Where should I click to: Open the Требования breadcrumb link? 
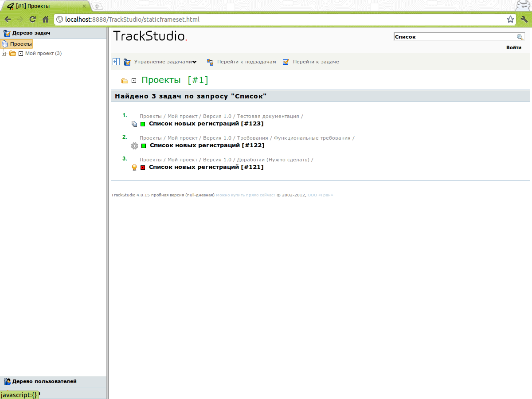(253, 138)
